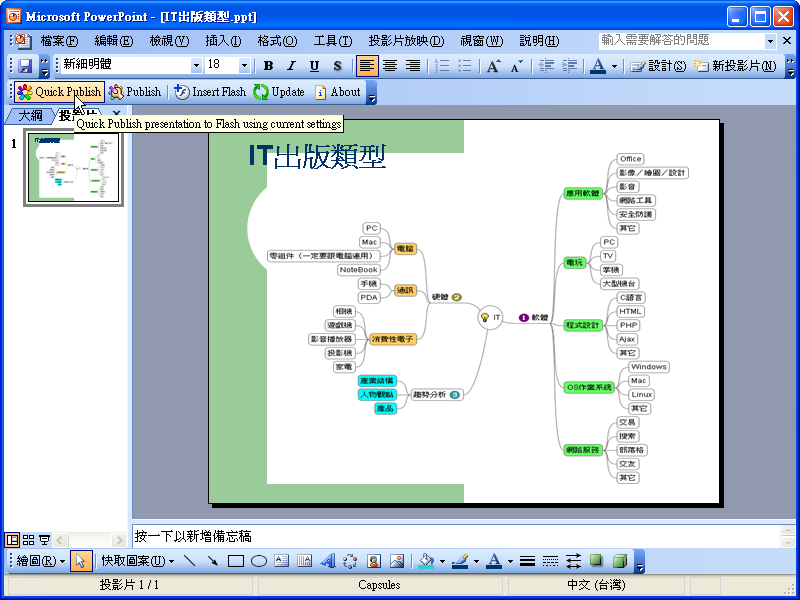The width and height of the screenshot is (800, 600).
Task: Apply the line color brush
Action: coord(460,561)
